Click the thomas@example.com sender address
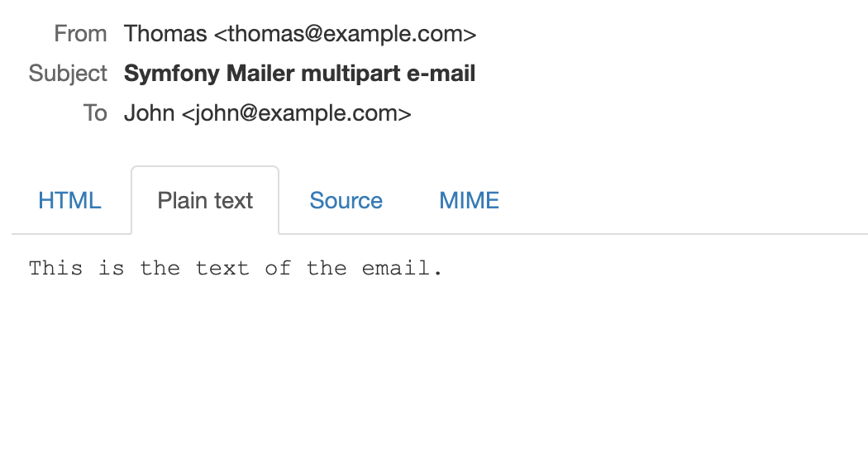Image resolution: width=868 pixels, height=473 pixels. [345, 34]
